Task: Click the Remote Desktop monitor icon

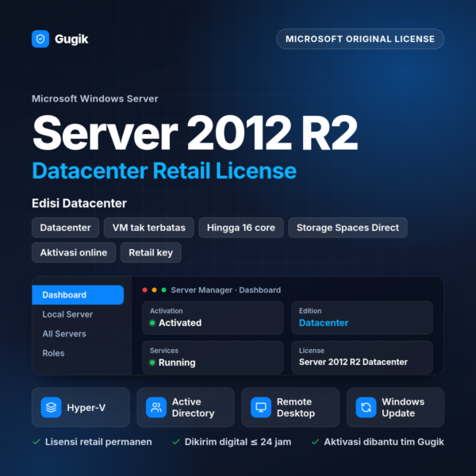Action: tap(261, 408)
